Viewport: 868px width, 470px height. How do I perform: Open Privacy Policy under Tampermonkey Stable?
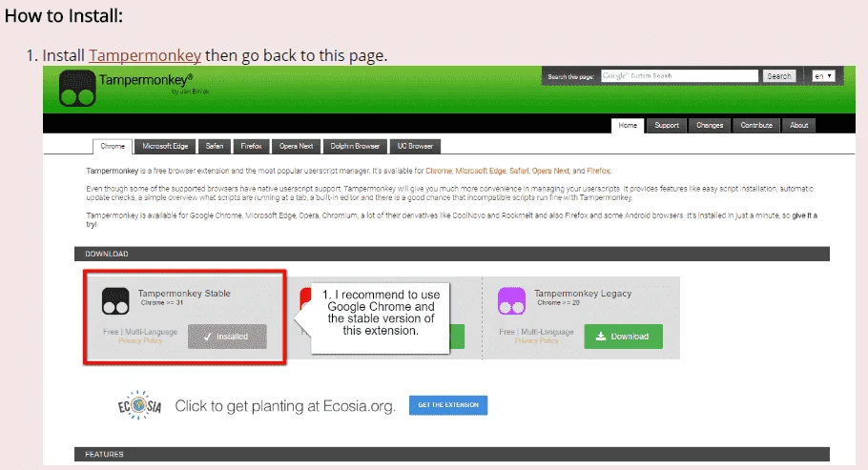[x=140, y=341]
